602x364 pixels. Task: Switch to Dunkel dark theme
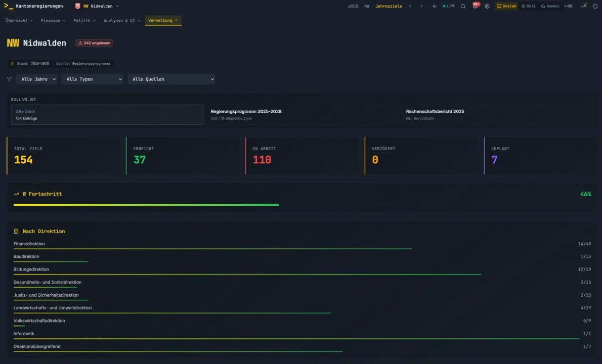pos(550,6)
